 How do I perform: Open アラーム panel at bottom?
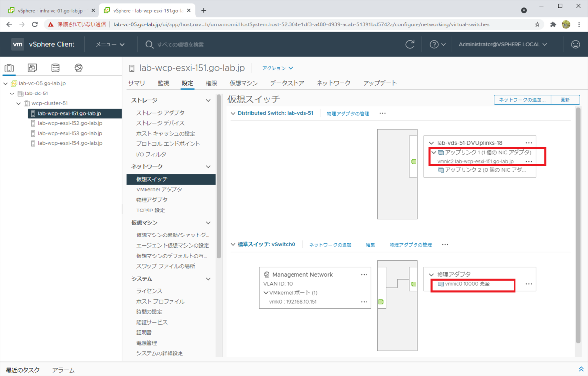[x=63, y=370]
